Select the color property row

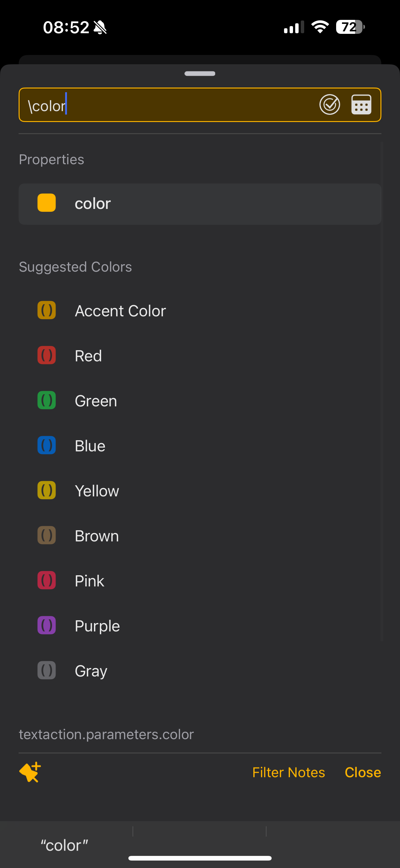tap(200, 204)
